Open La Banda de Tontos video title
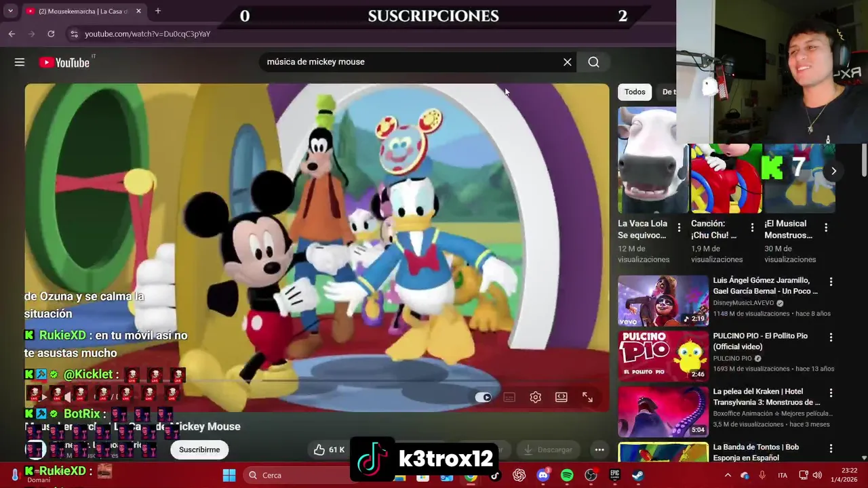868x488 pixels. click(755, 452)
